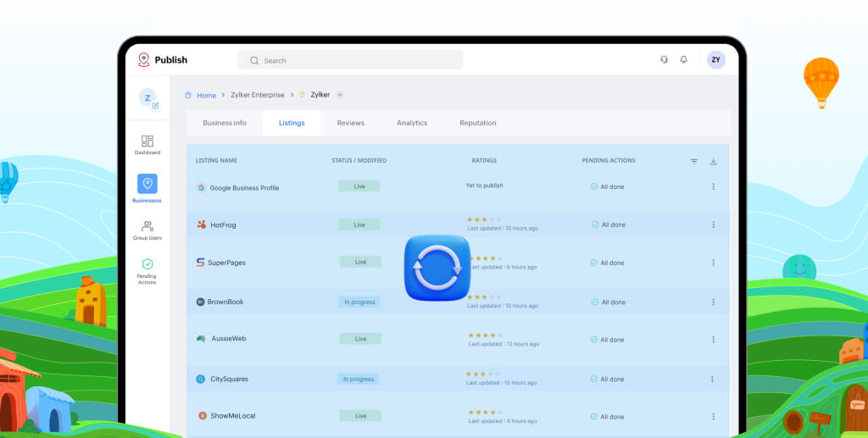Open the Business info tab

coord(225,123)
